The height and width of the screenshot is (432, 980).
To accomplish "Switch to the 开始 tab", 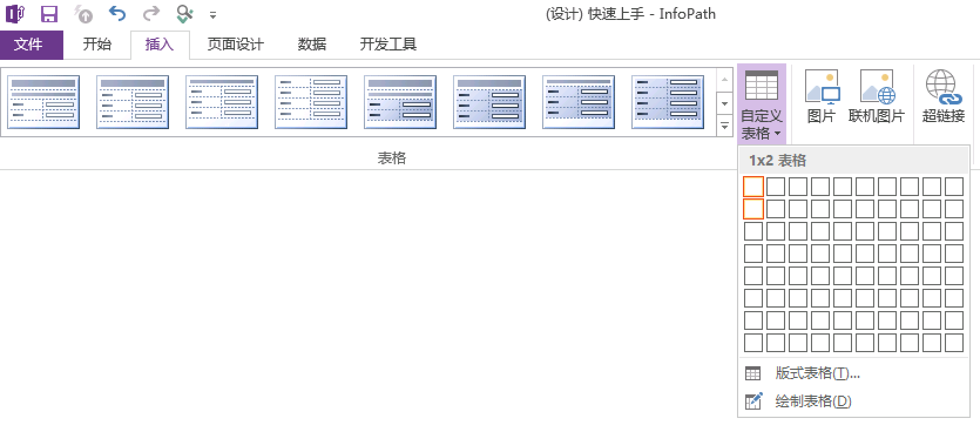I will 97,45.
